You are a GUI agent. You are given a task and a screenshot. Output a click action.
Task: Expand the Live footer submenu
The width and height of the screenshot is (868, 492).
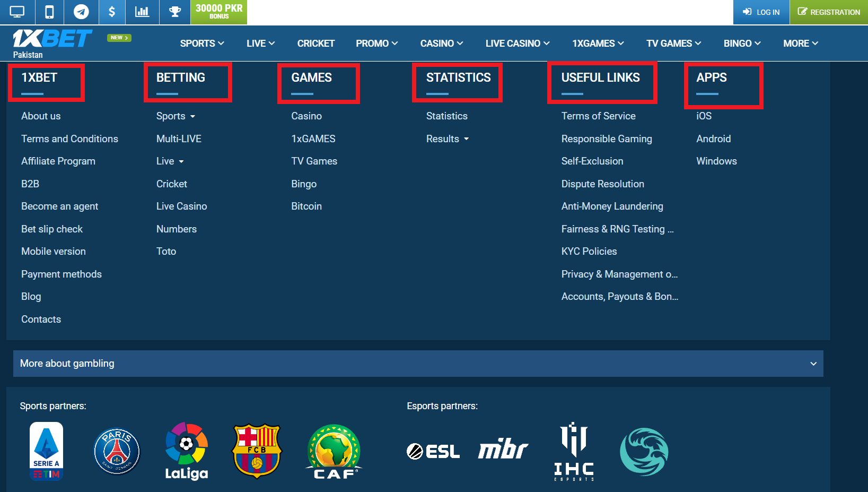point(170,161)
